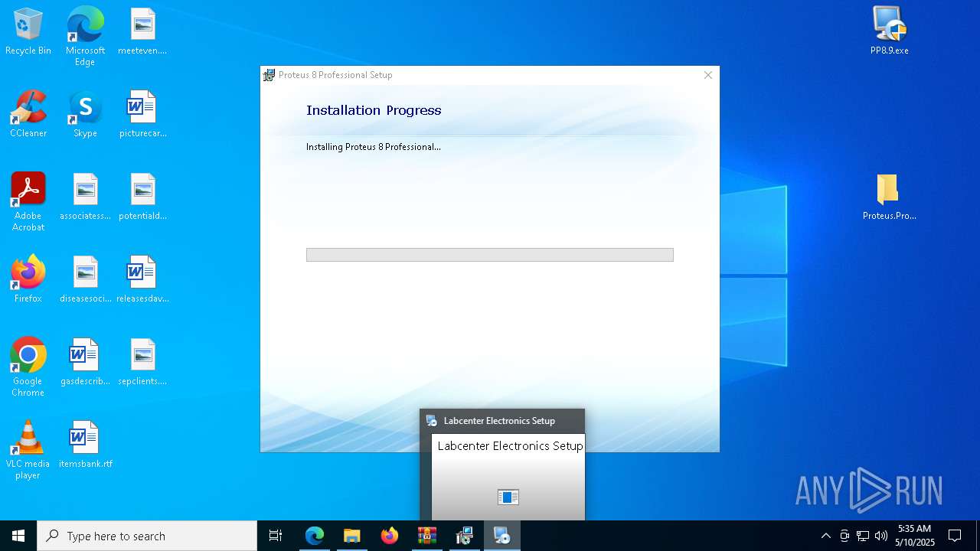The height and width of the screenshot is (551, 980).
Task: Select the Skype desktop shortcut
Action: pos(85,114)
